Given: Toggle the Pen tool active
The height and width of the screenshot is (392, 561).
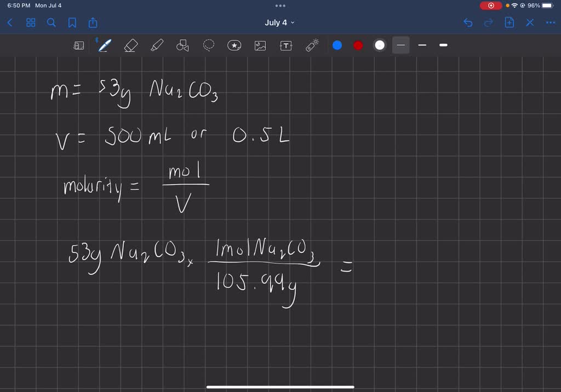Looking at the screenshot, I should coord(105,45).
